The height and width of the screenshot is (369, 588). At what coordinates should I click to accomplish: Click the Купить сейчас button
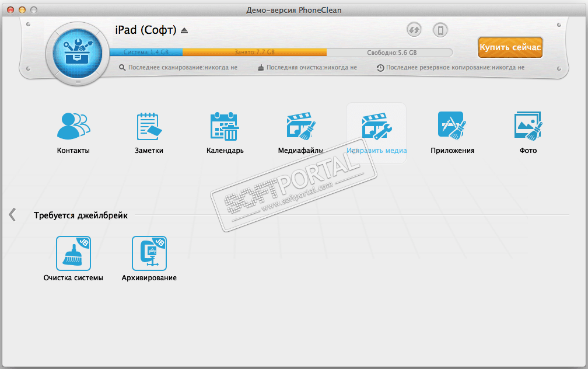click(x=510, y=47)
